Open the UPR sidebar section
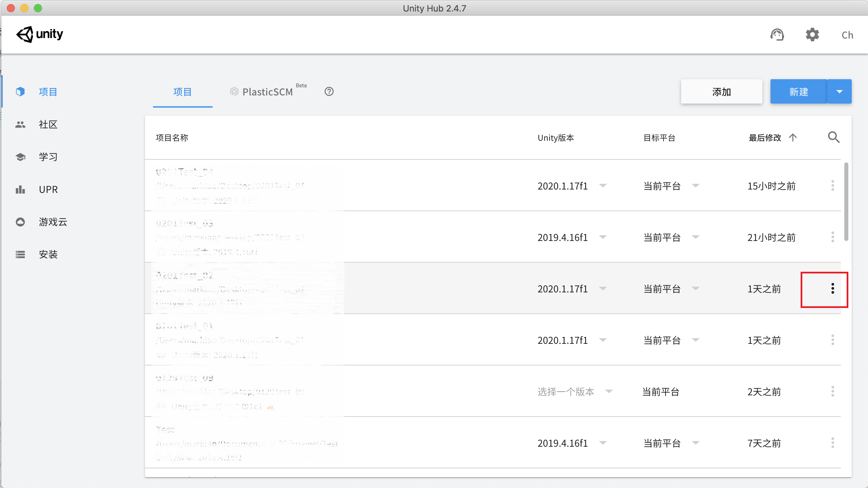Viewport: 868px width, 488px height. click(x=48, y=190)
